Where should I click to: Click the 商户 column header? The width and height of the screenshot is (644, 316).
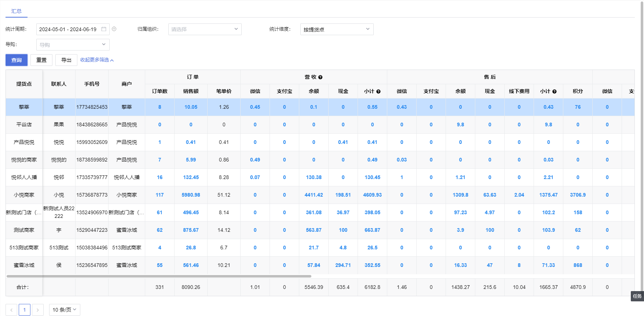tap(127, 84)
